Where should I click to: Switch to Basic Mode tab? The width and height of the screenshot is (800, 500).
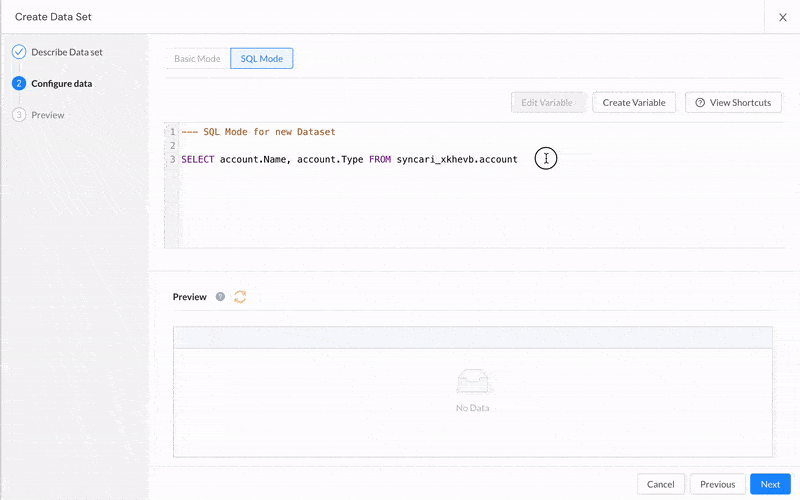[x=197, y=59]
